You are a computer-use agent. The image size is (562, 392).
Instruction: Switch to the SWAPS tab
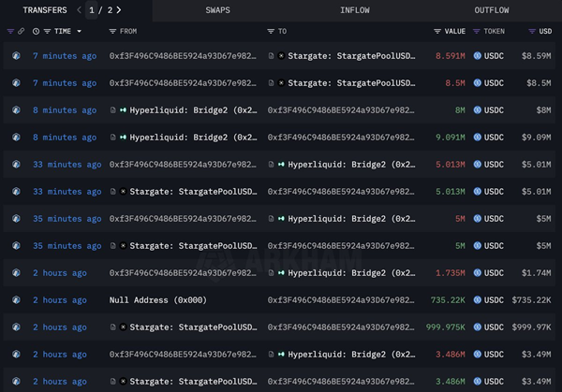[217, 10]
